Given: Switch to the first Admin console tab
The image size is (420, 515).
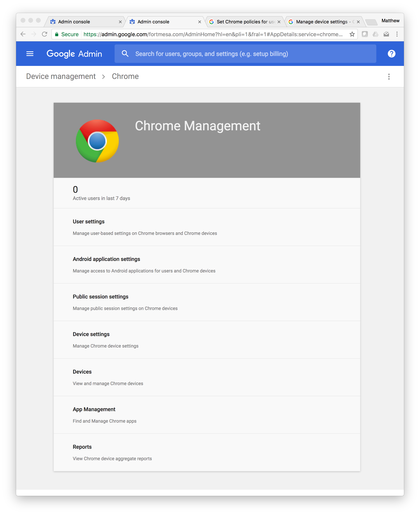Looking at the screenshot, I should click(85, 22).
